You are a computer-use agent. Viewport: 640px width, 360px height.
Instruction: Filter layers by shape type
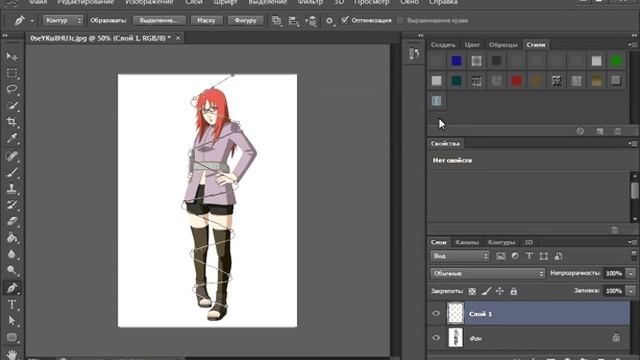pos(544,256)
